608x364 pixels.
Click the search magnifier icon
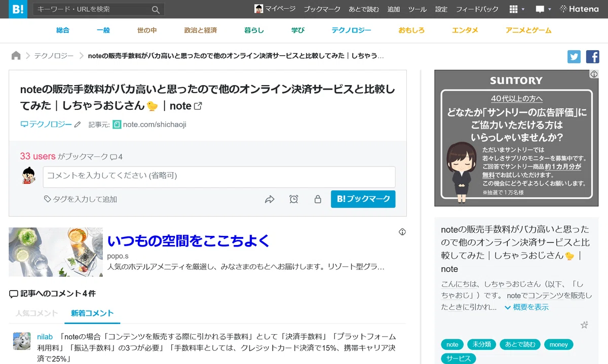(156, 9)
